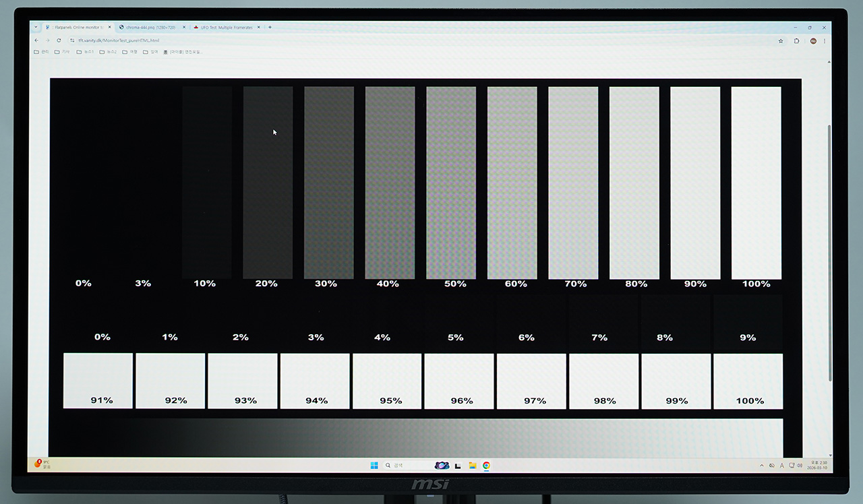Close the UFO Test tab

258,28
